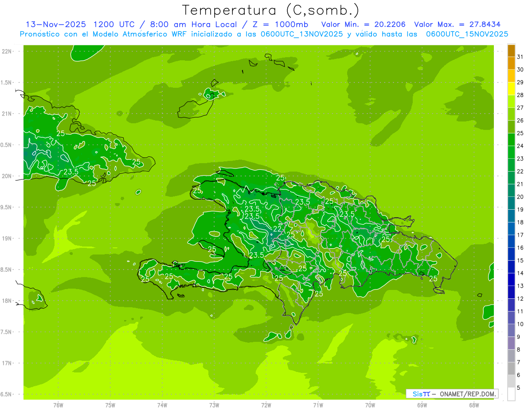Click the "68W" longitude axis label

(x=474, y=405)
